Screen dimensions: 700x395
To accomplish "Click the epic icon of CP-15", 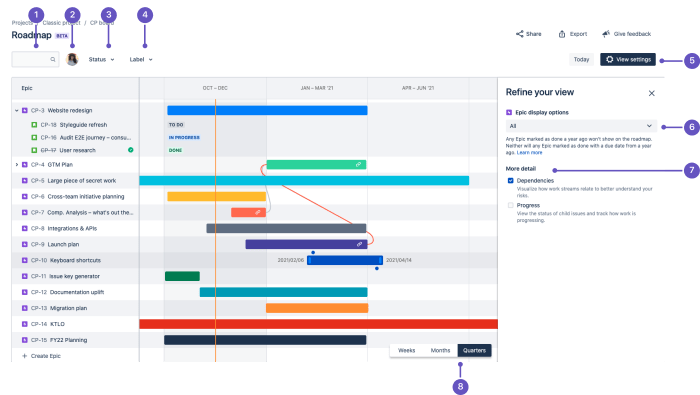I will coord(25,340).
